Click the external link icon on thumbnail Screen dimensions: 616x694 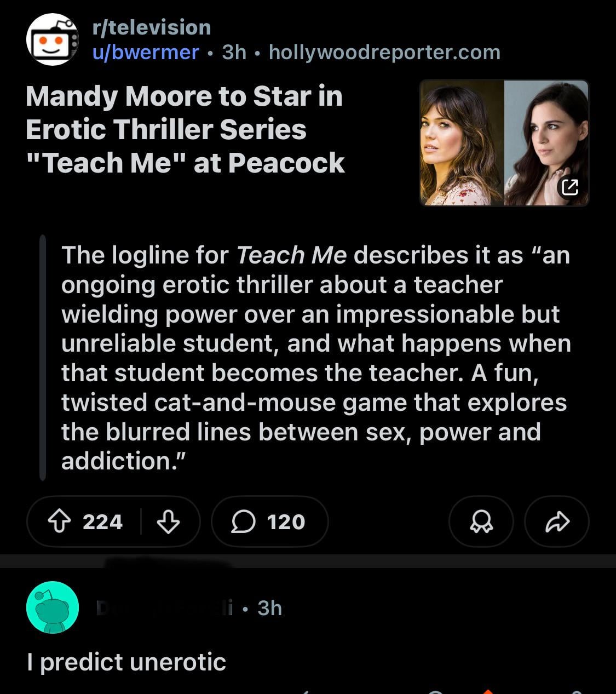pyautogui.click(x=570, y=187)
